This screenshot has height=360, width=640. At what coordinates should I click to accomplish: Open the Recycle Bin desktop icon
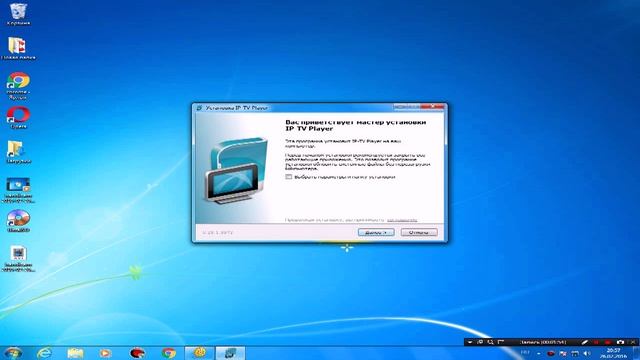click(18, 14)
